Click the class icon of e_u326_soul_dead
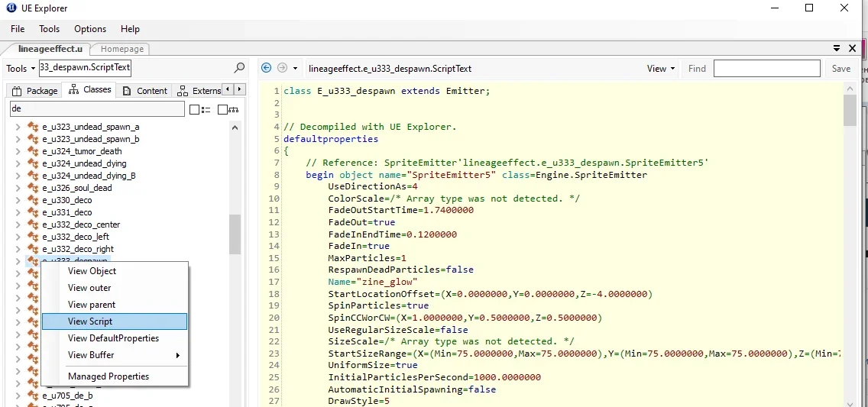This screenshot has height=407, width=868. pyautogui.click(x=33, y=187)
